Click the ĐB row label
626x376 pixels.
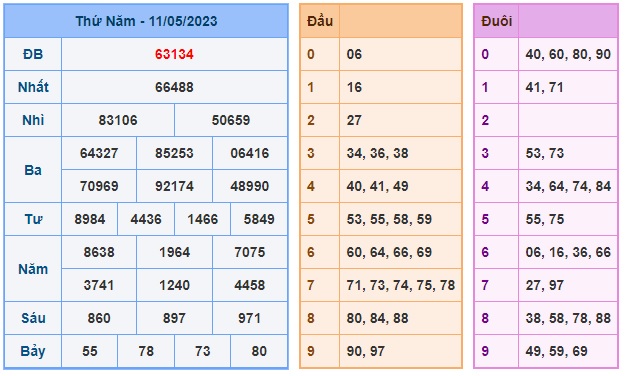(33, 54)
